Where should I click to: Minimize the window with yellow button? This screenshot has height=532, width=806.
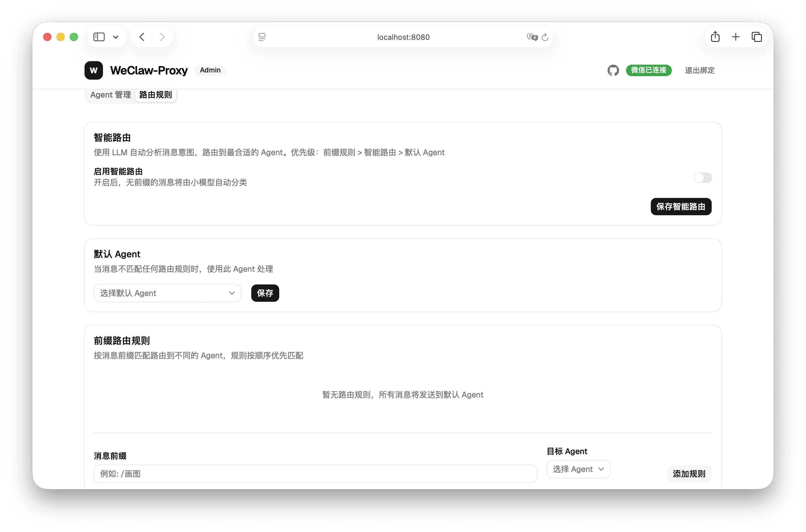click(x=60, y=37)
